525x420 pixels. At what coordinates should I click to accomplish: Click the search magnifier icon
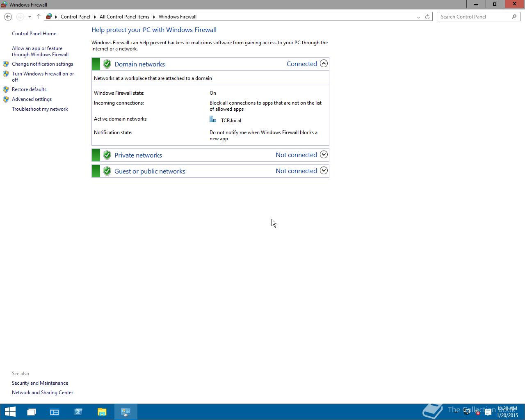coord(514,17)
